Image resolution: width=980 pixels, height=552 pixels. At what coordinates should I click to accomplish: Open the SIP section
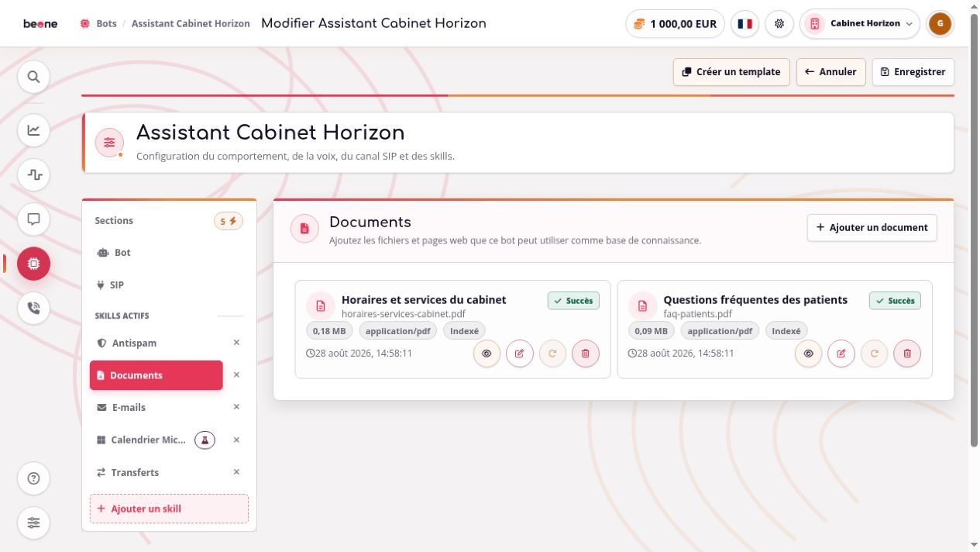coord(169,285)
